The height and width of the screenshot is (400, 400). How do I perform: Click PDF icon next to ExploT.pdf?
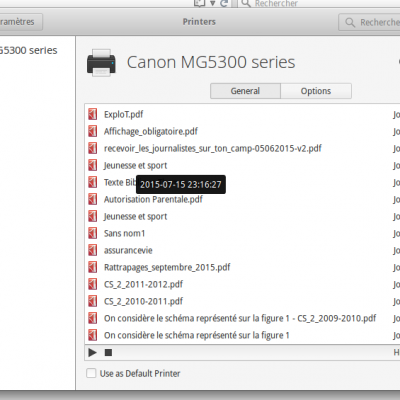[93, 114]
